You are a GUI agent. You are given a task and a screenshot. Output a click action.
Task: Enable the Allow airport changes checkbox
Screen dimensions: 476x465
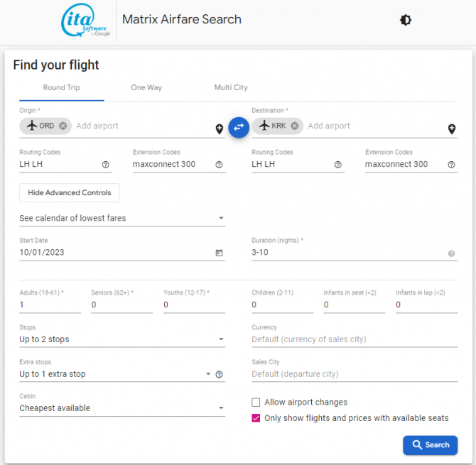[256, 403]
